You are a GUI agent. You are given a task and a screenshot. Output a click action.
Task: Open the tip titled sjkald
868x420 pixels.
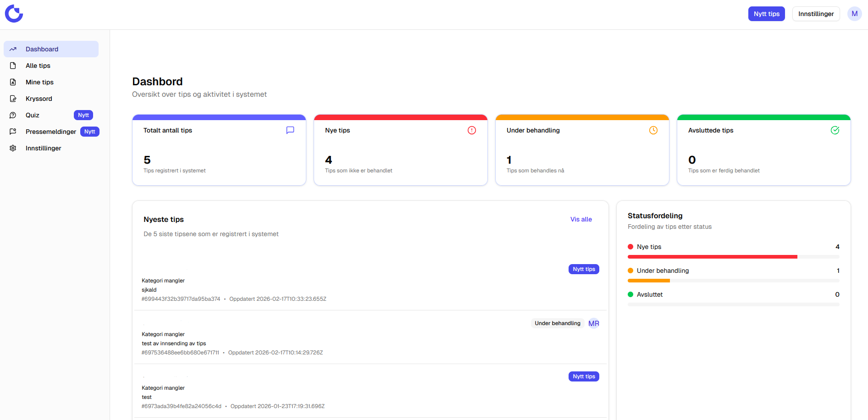pos(149,290)
